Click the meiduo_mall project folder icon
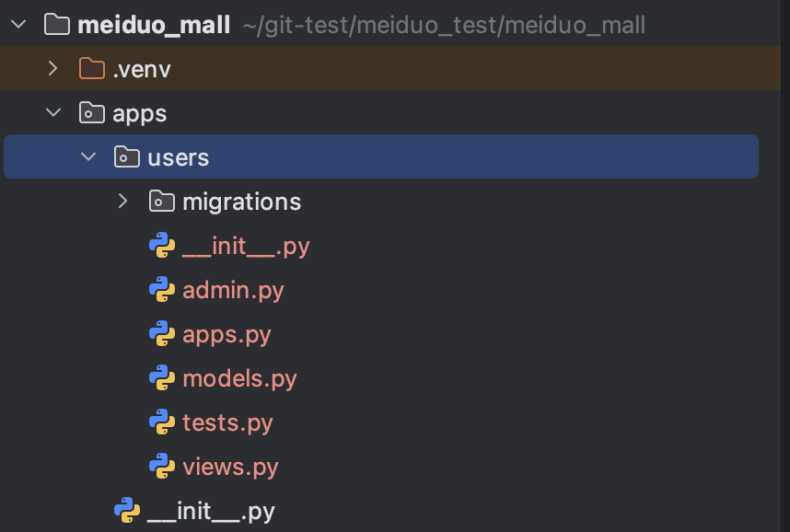This screenshot has width=790, height=532. (x=57, y=25)
